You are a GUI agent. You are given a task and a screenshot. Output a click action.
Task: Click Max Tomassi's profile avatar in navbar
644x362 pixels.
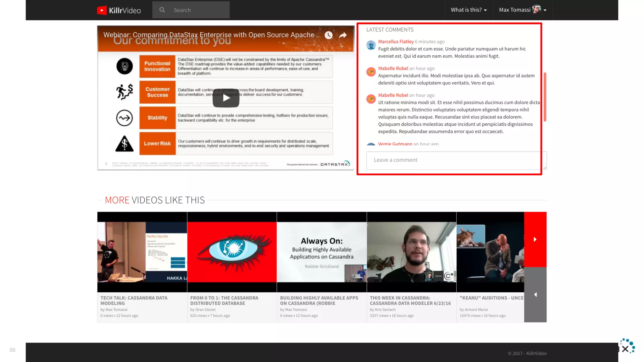(x=536, y=9)
